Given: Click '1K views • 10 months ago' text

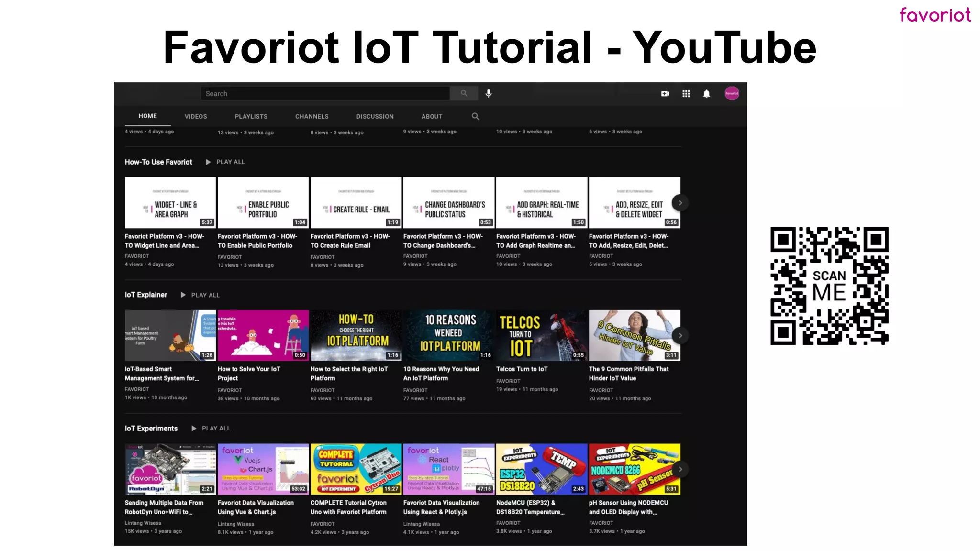Looking at the screenshot, I should click(x=156, y=398).
